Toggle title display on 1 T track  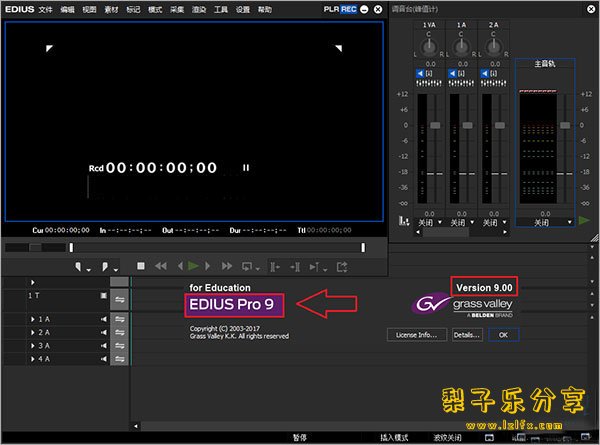click(104, 295)
